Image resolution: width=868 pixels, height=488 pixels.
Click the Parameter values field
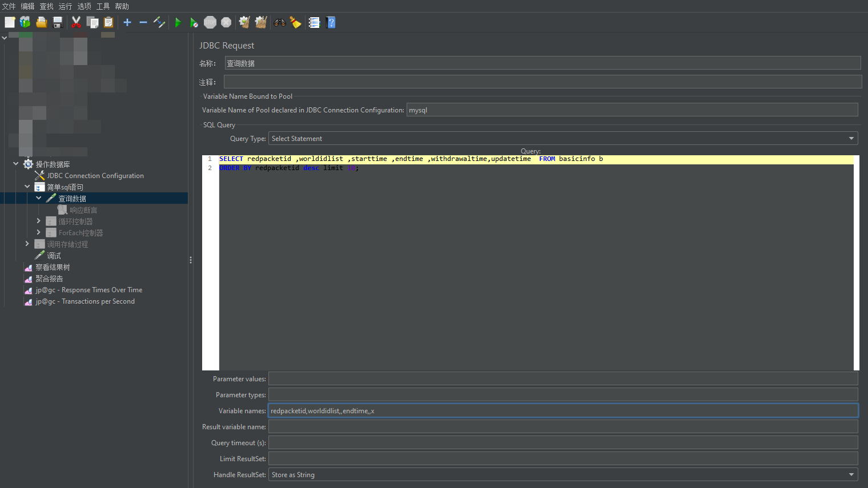pyautogui.click(x=563, y=379)
